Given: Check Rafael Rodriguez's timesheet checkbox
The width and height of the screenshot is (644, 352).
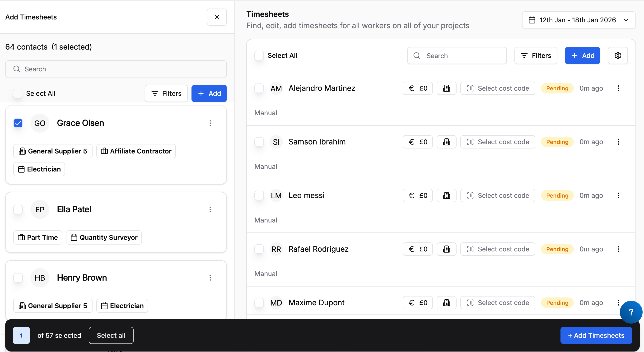Looking at the screenshot, I should pos(259,249).
